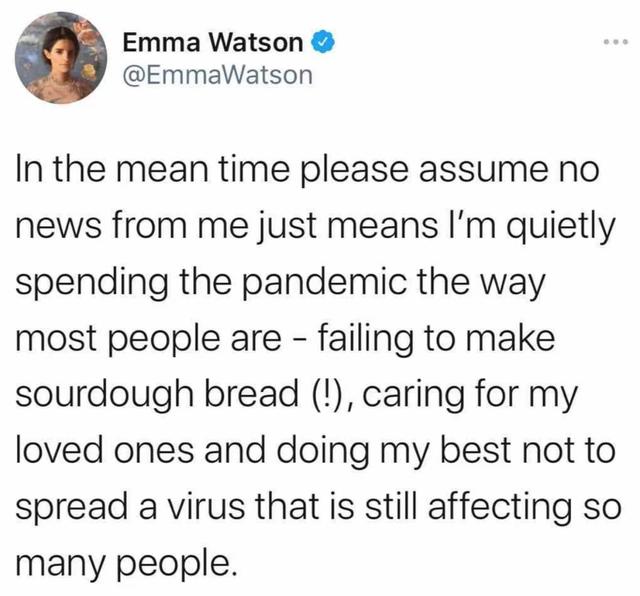Open the @EmmaWatson handle link
Screen dimensions: 640x596
[x=218, y=76]
